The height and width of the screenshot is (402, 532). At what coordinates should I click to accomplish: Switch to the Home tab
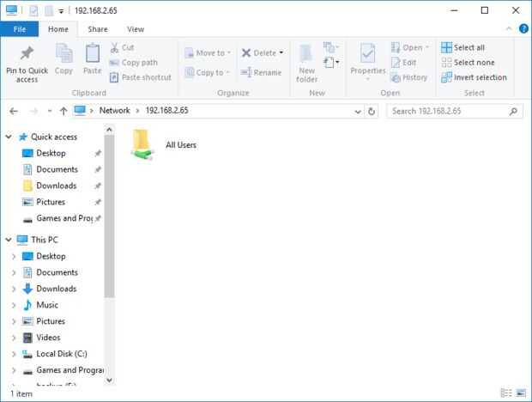[x=58, y=29]
